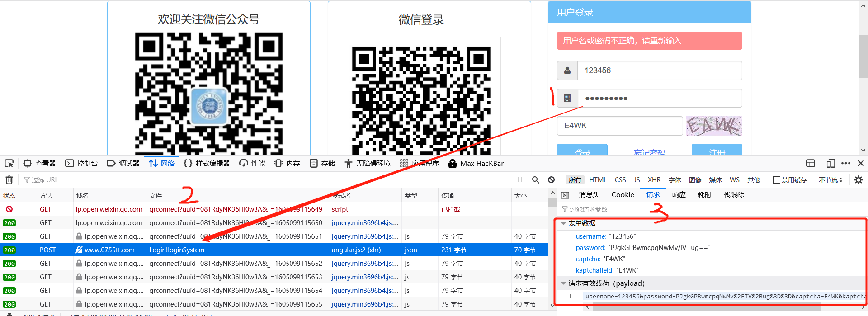Image resolution: width=868 pixels, height=316 pixels.
Task: Open the 查看器 inspector panel
Action: [x=40, y=164]
